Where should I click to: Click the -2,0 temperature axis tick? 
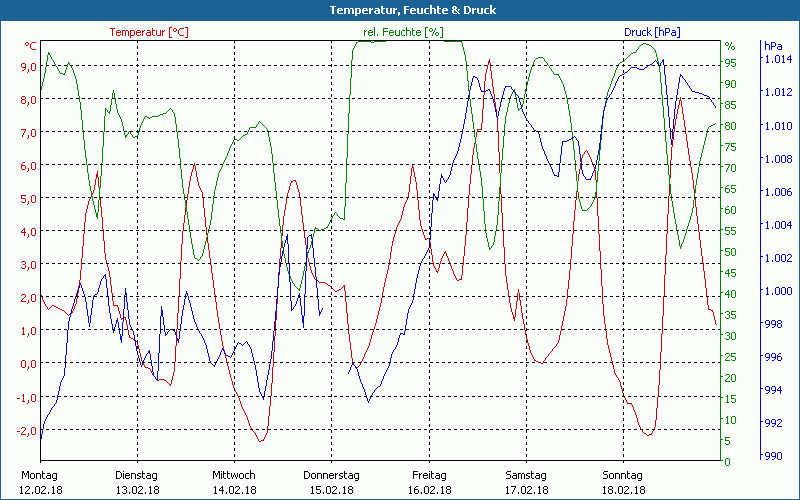[26, 430]
